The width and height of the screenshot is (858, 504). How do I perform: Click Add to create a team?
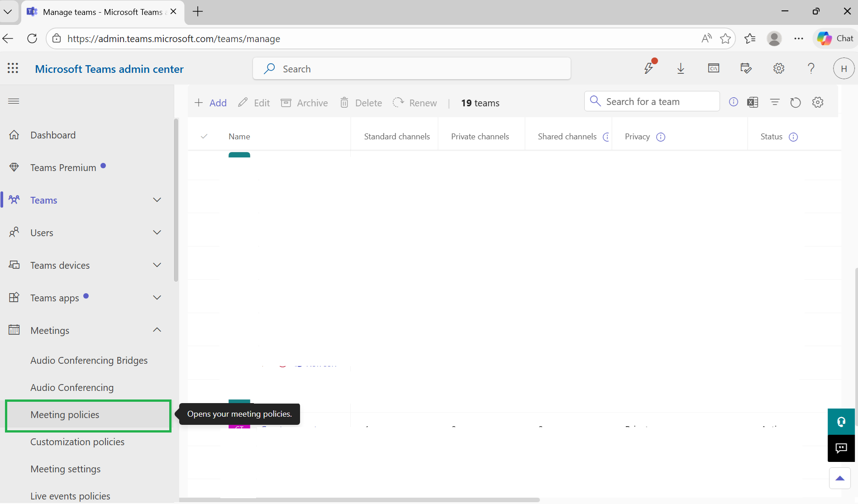pos(210,103)
